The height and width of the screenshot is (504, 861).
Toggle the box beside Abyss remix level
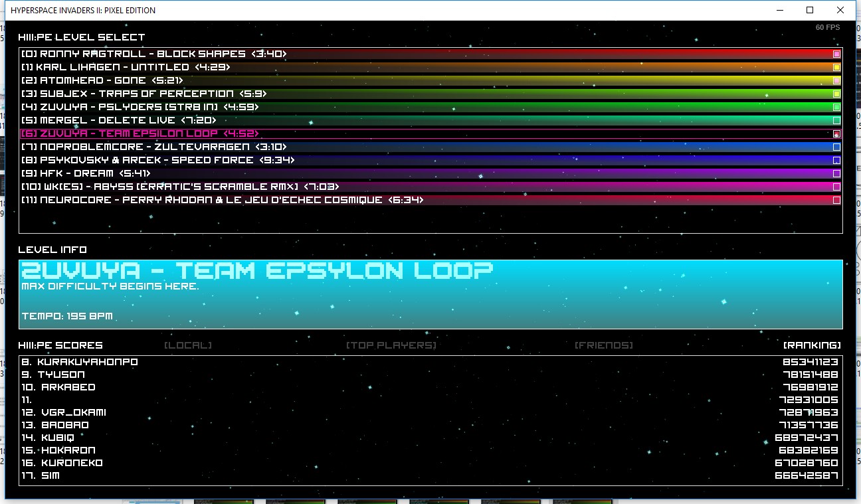coord(836,187)
